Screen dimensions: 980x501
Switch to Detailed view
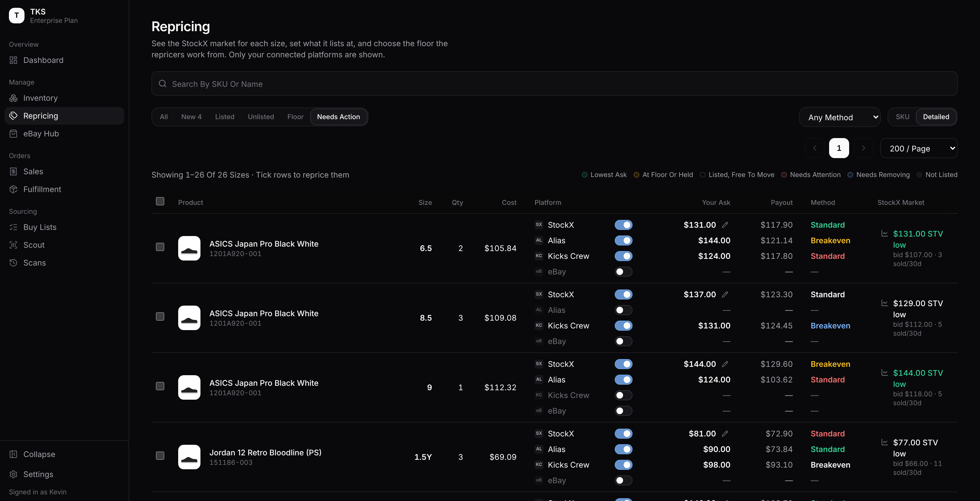(936, 117)
